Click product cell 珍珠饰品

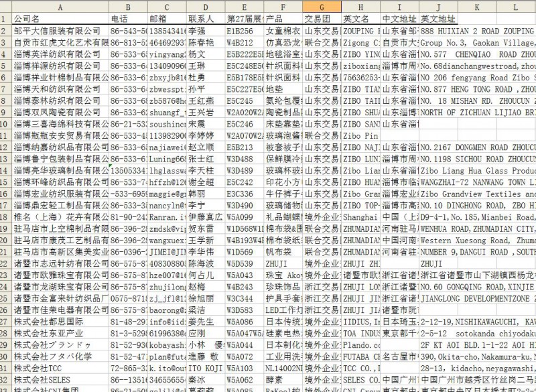[283, 287]
